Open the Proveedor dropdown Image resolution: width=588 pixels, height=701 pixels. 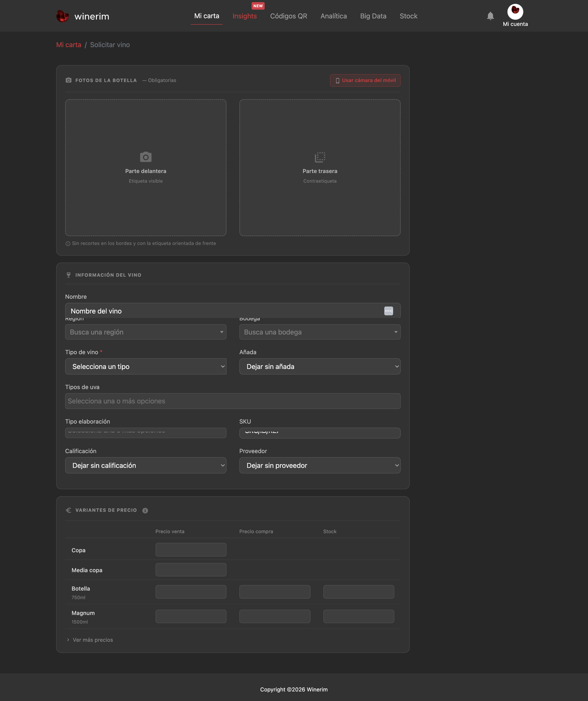click(x=320, y=465)
